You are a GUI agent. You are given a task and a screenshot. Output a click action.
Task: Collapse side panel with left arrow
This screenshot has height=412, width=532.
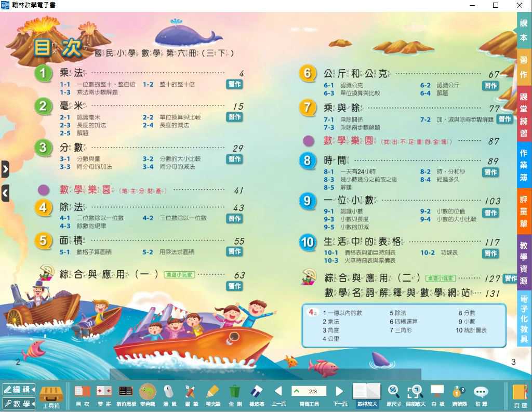[5, 193]
